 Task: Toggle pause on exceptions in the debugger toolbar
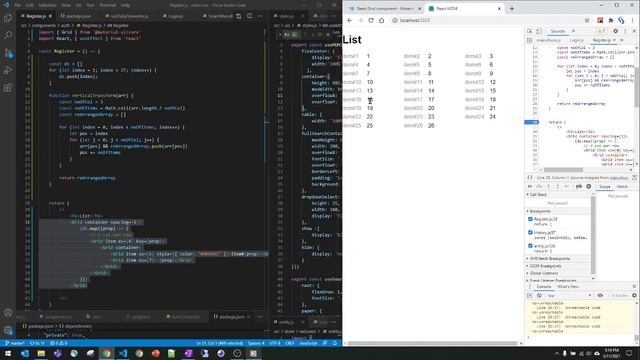tap(589, 187)
